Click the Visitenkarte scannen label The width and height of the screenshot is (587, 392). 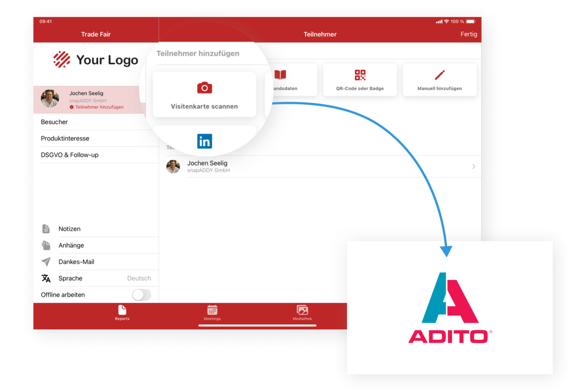click(204, 106)
